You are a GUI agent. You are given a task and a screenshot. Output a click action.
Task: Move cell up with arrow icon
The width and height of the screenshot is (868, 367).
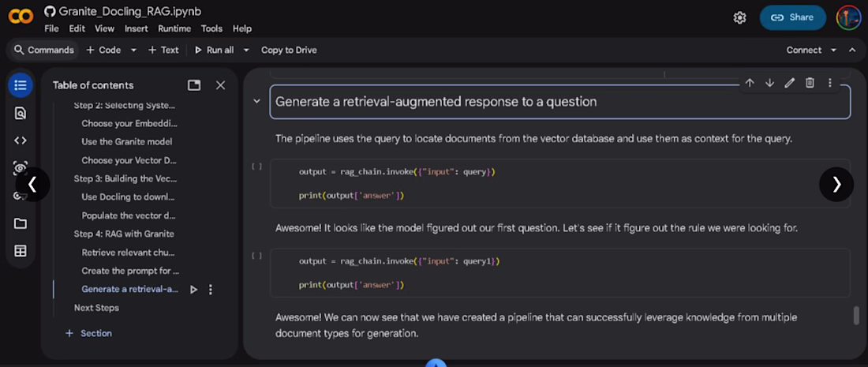(750, 83)
